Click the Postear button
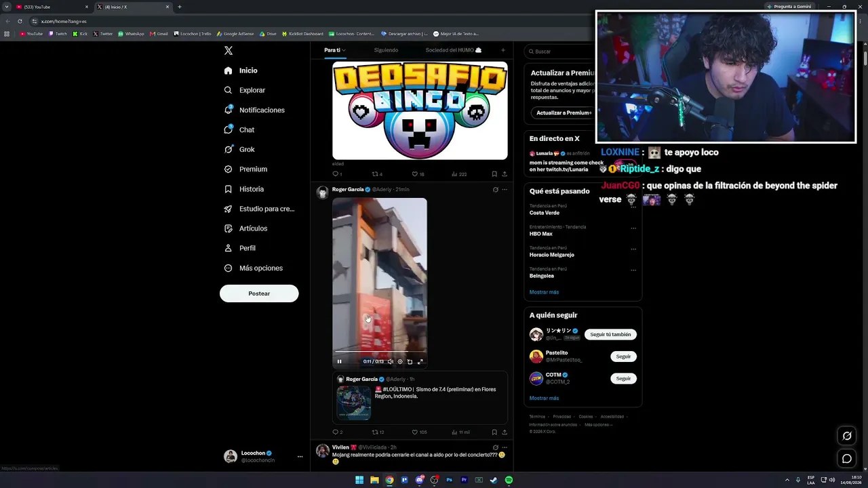The width and height of the screenshot is (868, 488). (259, 293)
